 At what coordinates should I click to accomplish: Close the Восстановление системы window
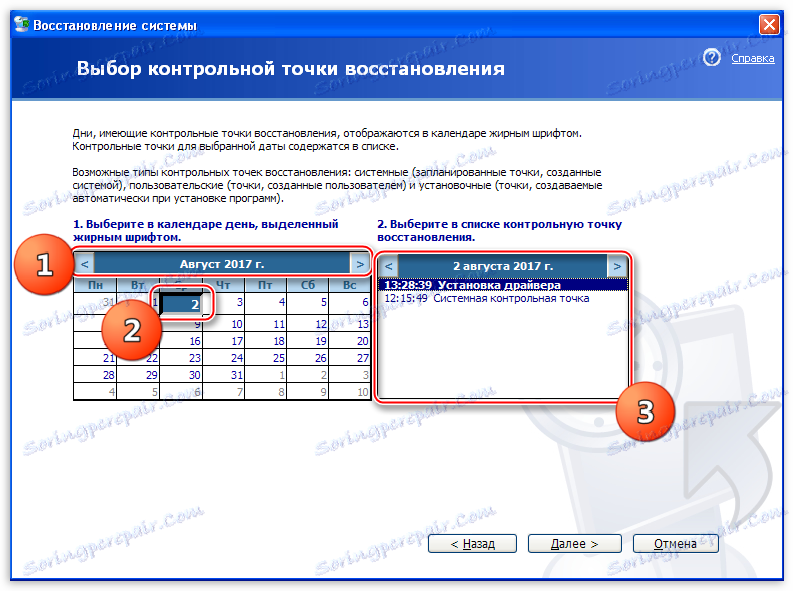(x=769, y=24)
